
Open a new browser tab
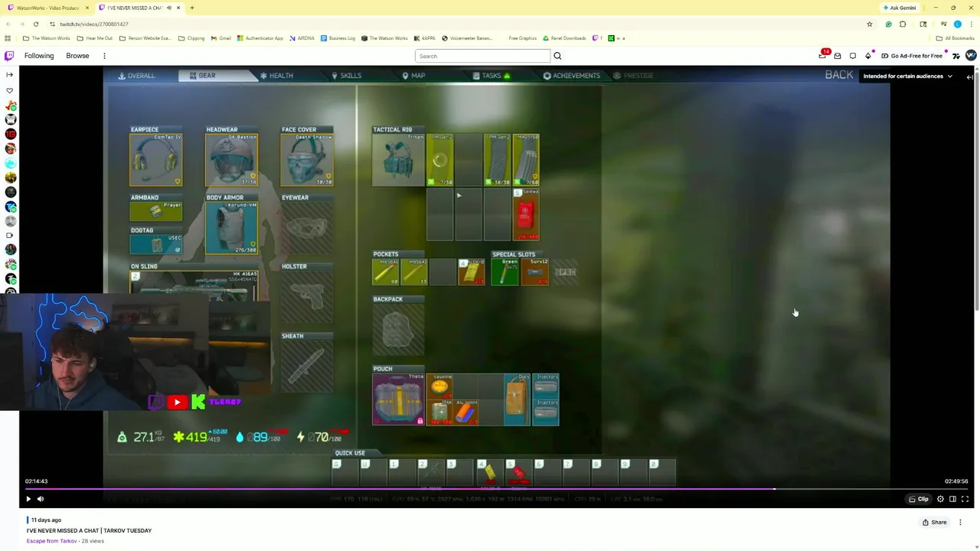pos(192,8)
